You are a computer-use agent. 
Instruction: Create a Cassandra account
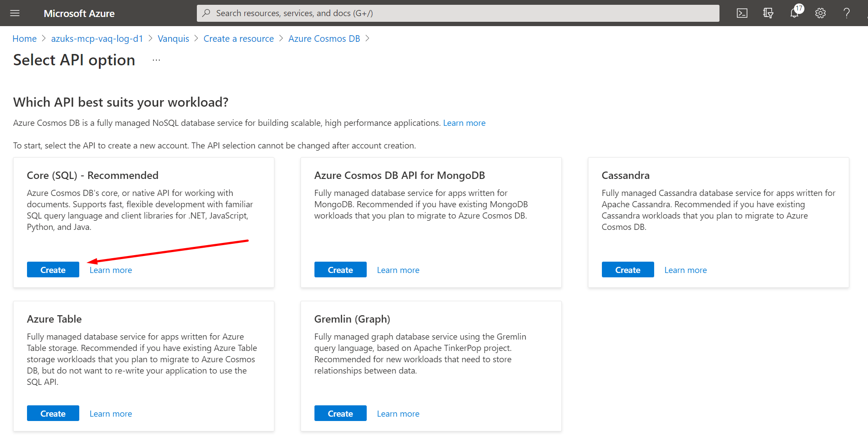628,269
